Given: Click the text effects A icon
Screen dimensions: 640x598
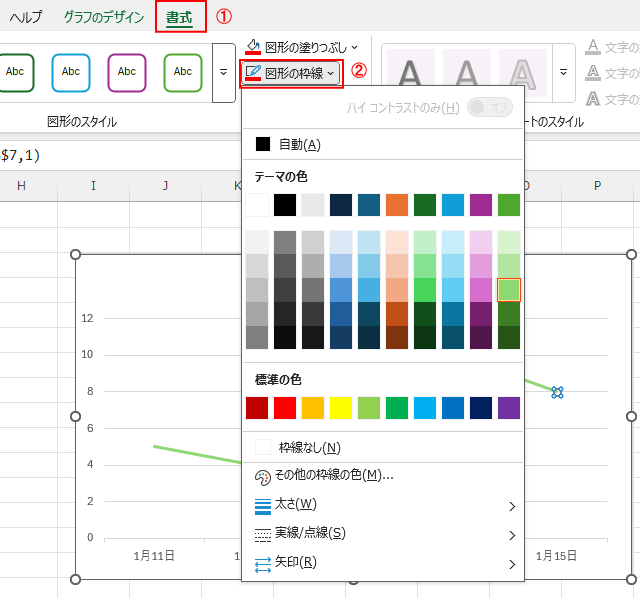Looking at the screenshot, I should [593, 99].
